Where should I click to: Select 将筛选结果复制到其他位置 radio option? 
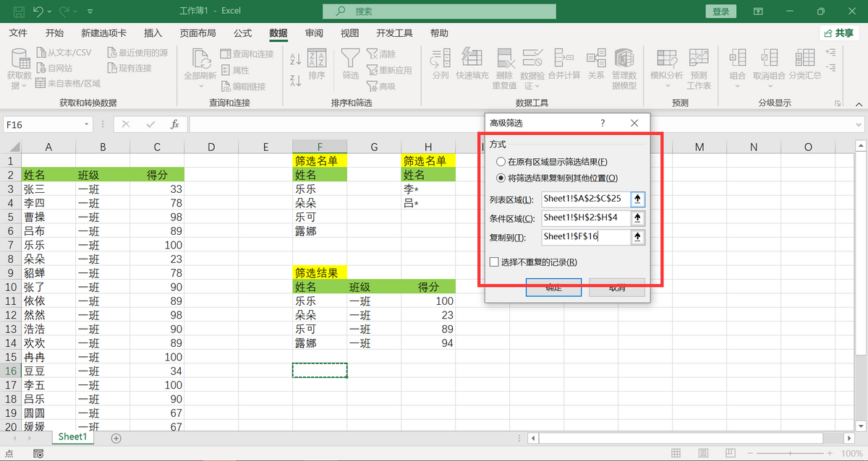point(501,178)
